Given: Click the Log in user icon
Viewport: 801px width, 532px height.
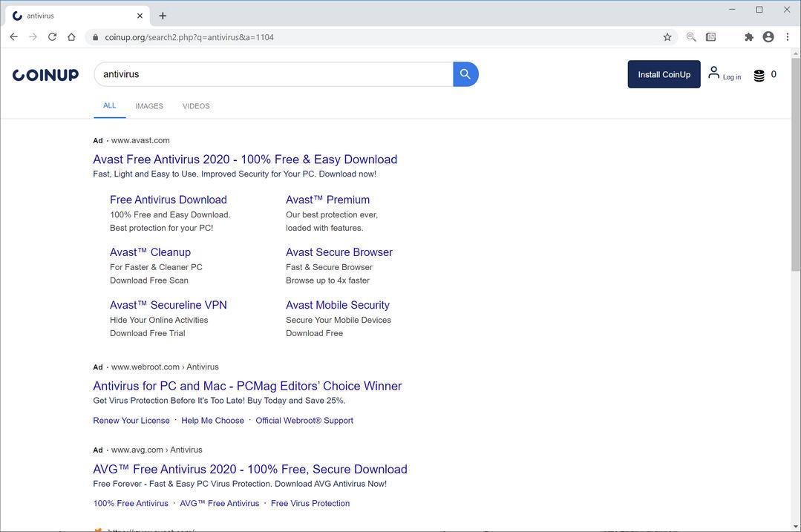Looking at the screenshot, I should click(x=713, y=73).
